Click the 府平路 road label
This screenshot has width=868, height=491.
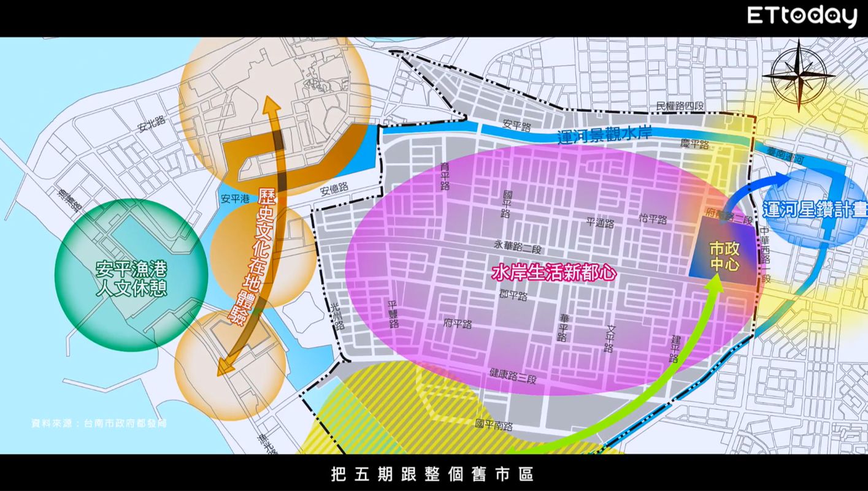pyautogui.click(x=458, y=324)
